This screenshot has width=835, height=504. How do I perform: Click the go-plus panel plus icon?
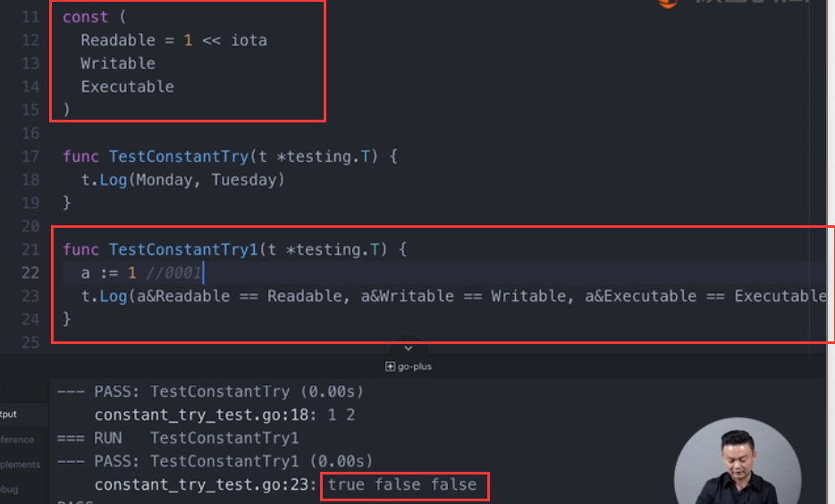coord(390,366)
